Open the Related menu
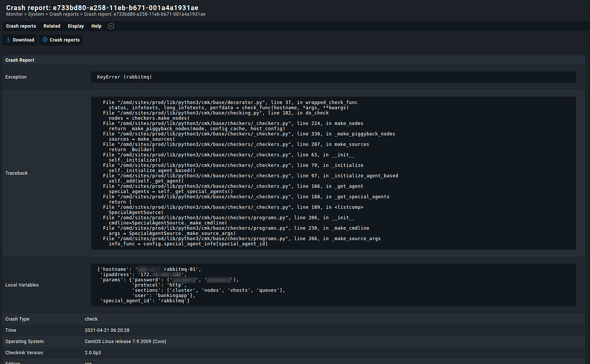590x364 pixels. pyautogui.click(x=52, y=26)
